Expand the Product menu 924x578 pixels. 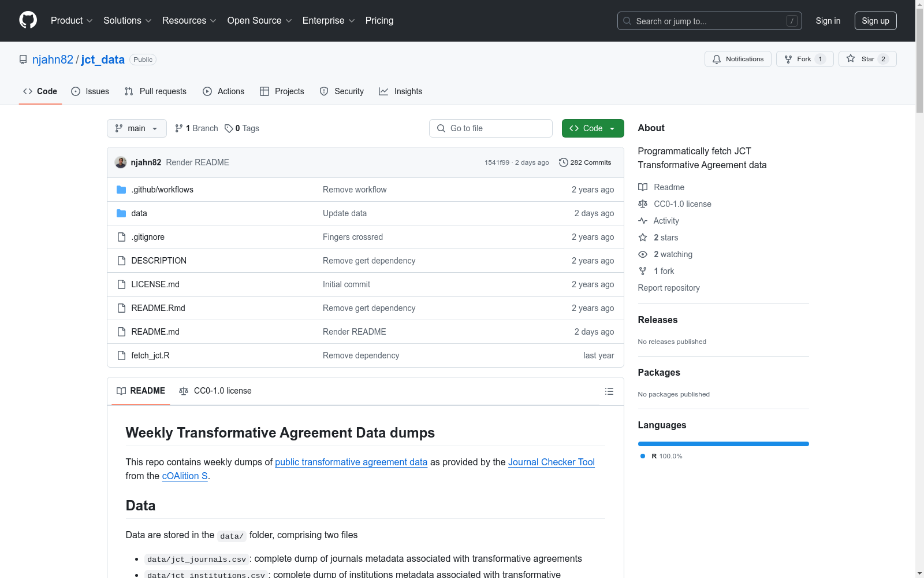pos(72,20)
